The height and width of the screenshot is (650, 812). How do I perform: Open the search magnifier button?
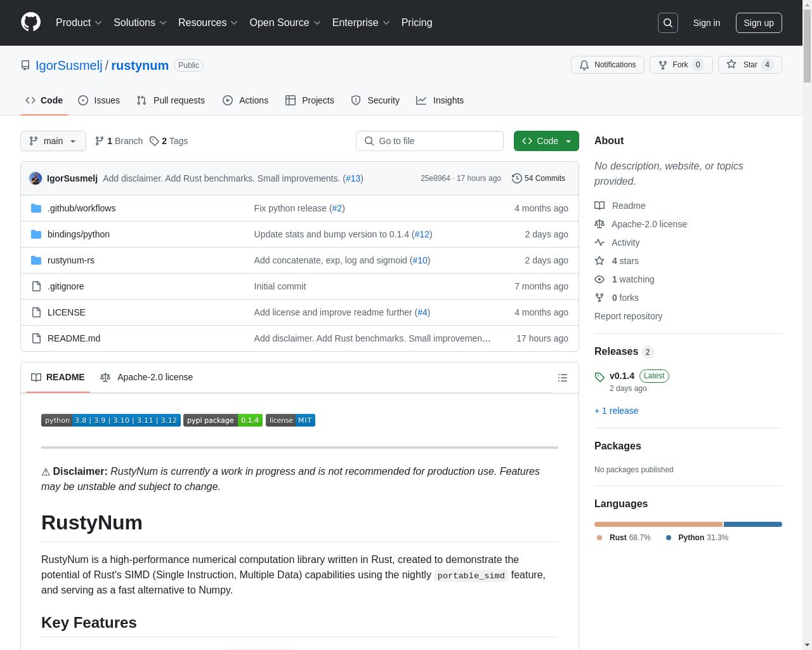tap(668, 23)
